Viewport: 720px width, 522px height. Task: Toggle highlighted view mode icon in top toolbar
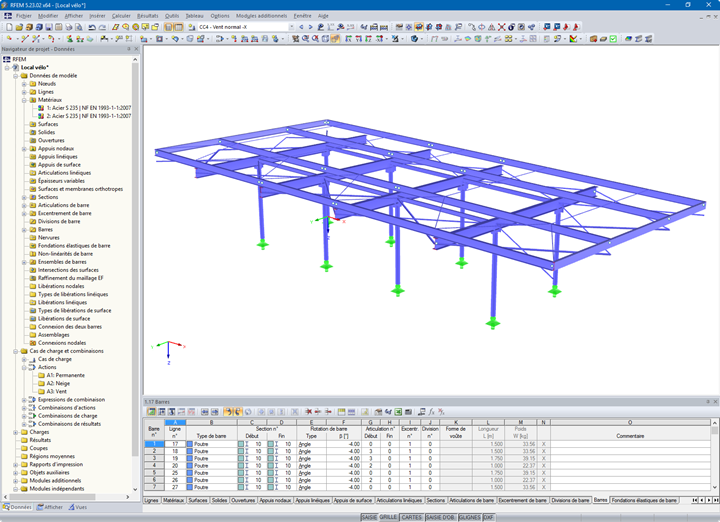(x=419, y=27)
